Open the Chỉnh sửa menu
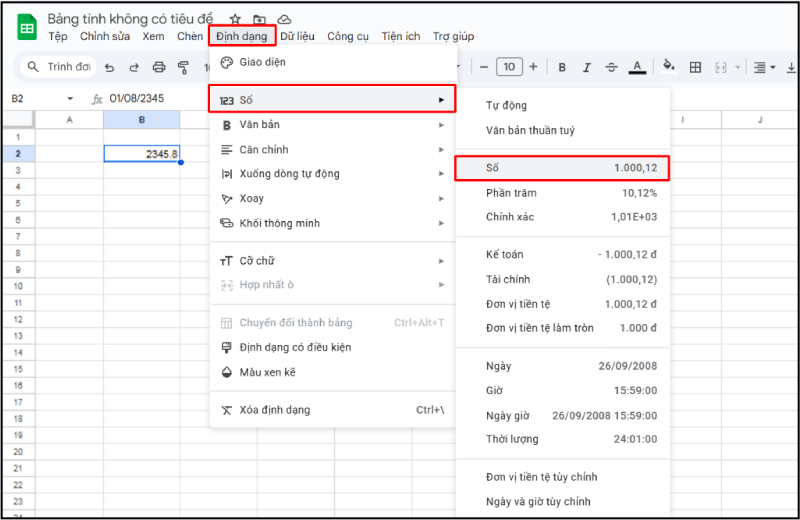Image resolution: width=800 pixels, height=520 pixels. (x=105, y=36)
